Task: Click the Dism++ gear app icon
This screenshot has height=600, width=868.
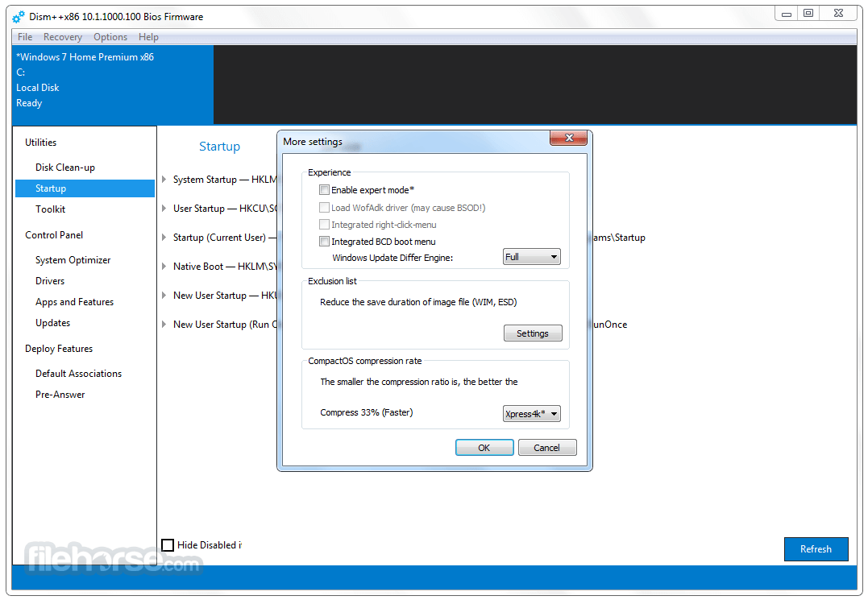Action: click(x=19, y=17)
